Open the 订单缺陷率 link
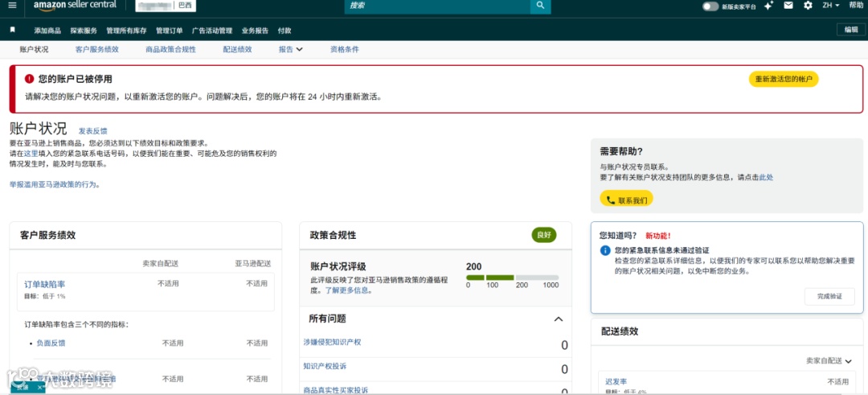Screen dimensions: 868x395 pos(45,284)
